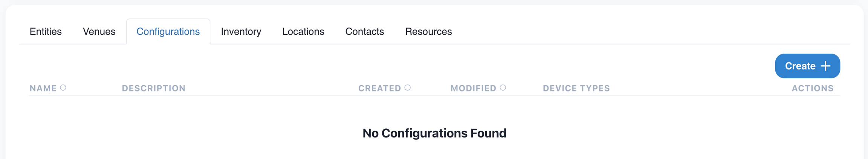Click the plus icon on Create button
This screenshot has height=159, width=868.
pos(825,66)
